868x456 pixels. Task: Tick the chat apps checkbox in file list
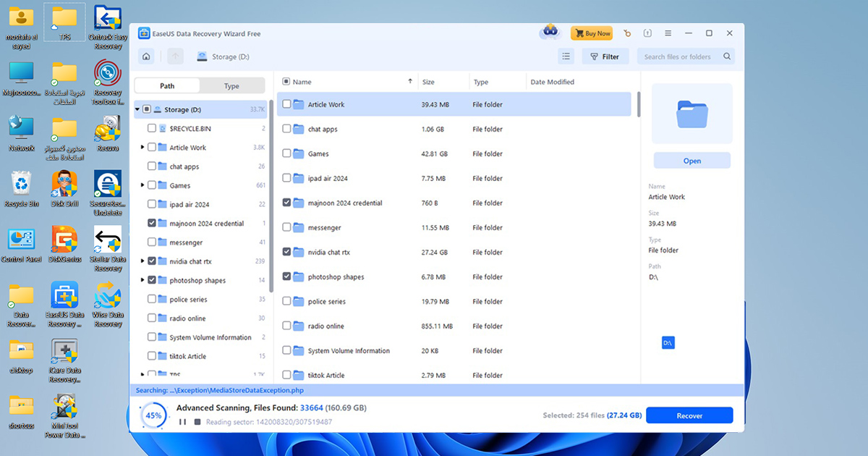pyautogui.click(x=286, y=129)
